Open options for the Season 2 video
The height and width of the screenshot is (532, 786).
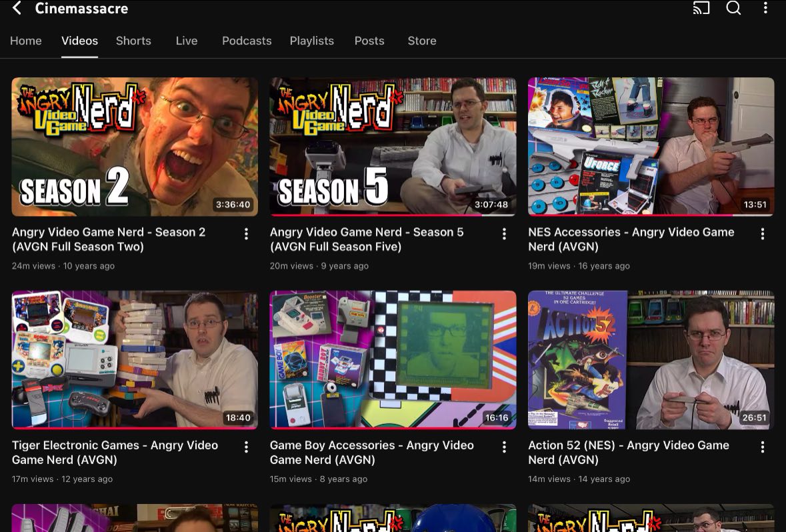pos(246,233)
